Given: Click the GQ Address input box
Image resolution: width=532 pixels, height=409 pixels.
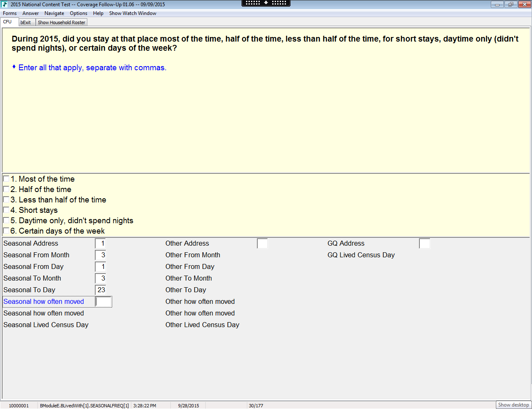Looking at the screenshot, I should pyautogui.click(x=424, y=244).
